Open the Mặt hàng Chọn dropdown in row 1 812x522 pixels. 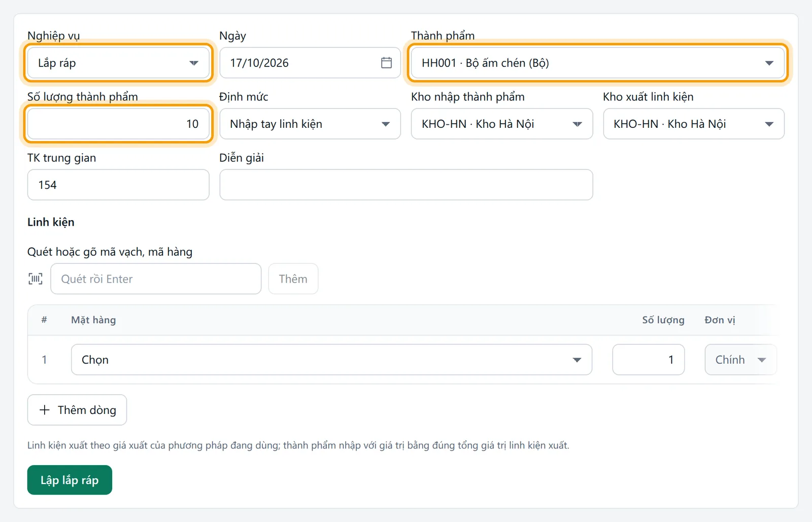pyautogui.click(x=331, y=360)
